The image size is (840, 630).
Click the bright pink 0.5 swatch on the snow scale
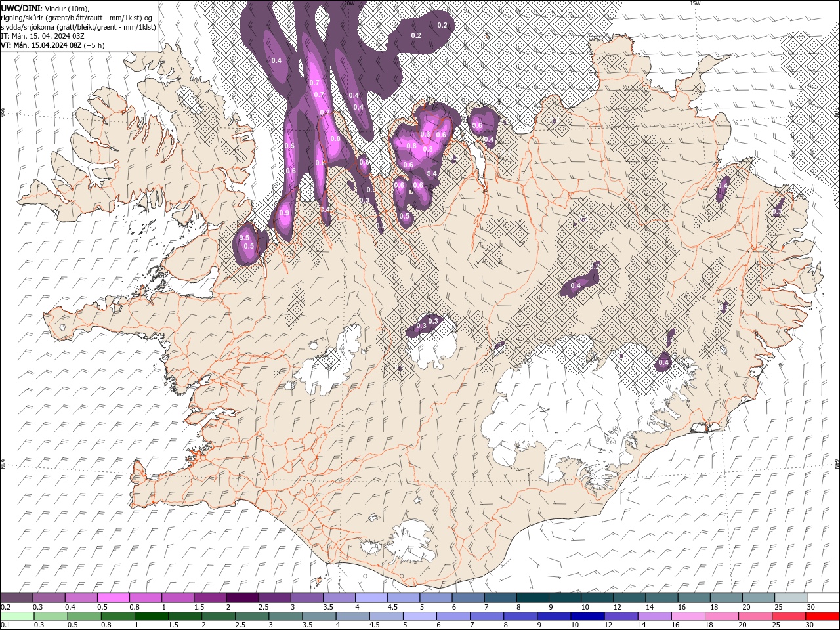click(113, 598)
